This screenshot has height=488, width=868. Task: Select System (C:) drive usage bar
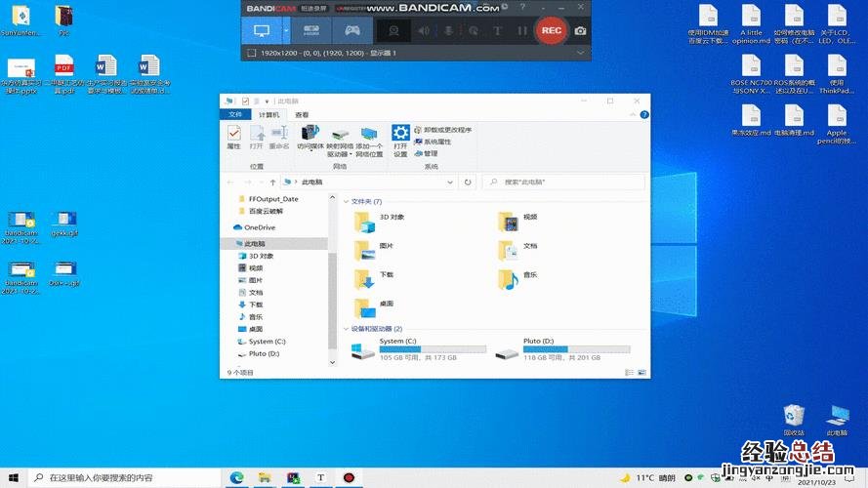coord(433,349)
